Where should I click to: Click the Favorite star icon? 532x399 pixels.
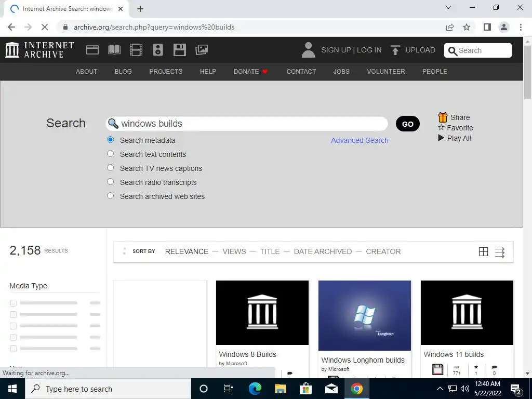tap(441, 128)
